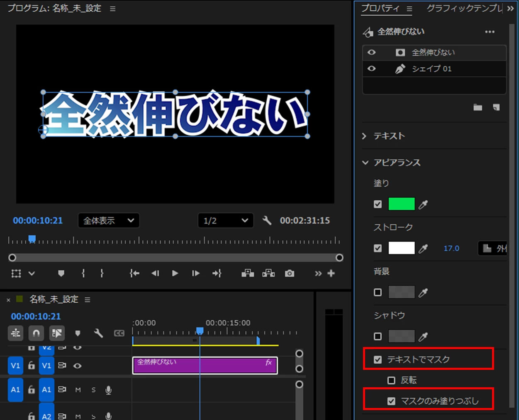This screenshot has width=519, height=420.
Task: Click the Lift button
Action: [x=248, y=273]
